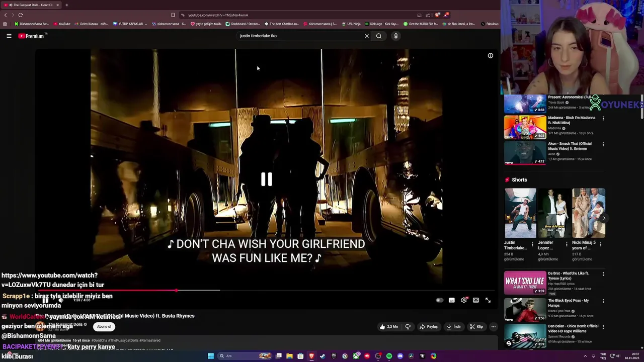This screenshot has width=644, height=362.
Task: Open the options menu for the Madonna video
Action: pyautogui.click(x=603, y=119)
